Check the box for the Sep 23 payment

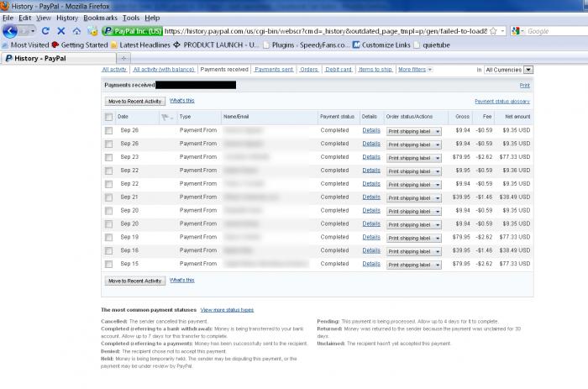tap(108, 157)
